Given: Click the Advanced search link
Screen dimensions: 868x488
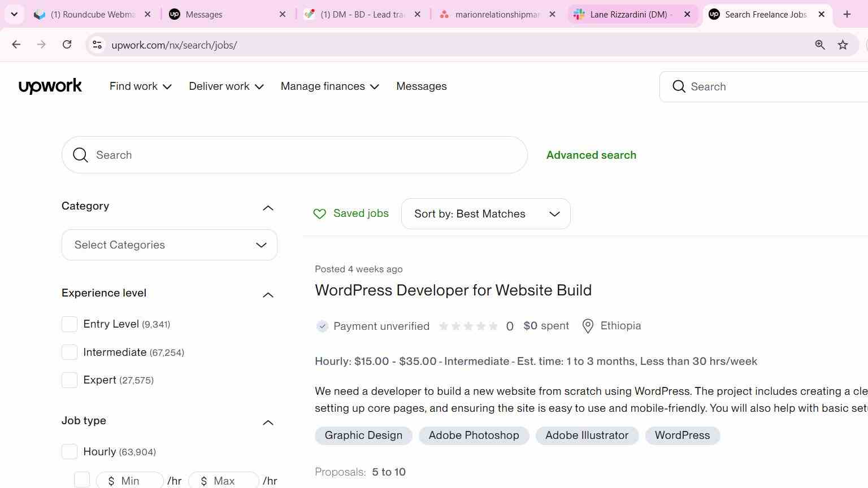Looking at the screenshot, I should 591,155.
